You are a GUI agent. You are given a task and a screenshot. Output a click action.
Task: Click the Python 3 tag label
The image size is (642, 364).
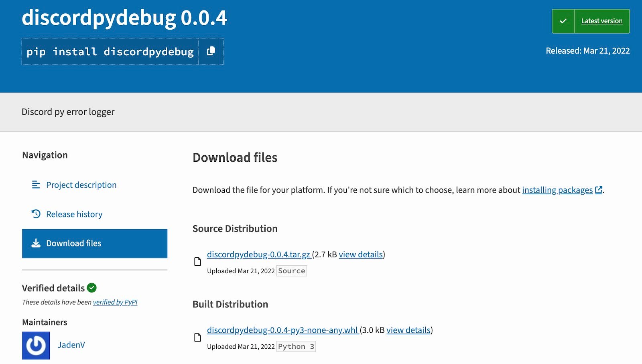pos(296,346)
